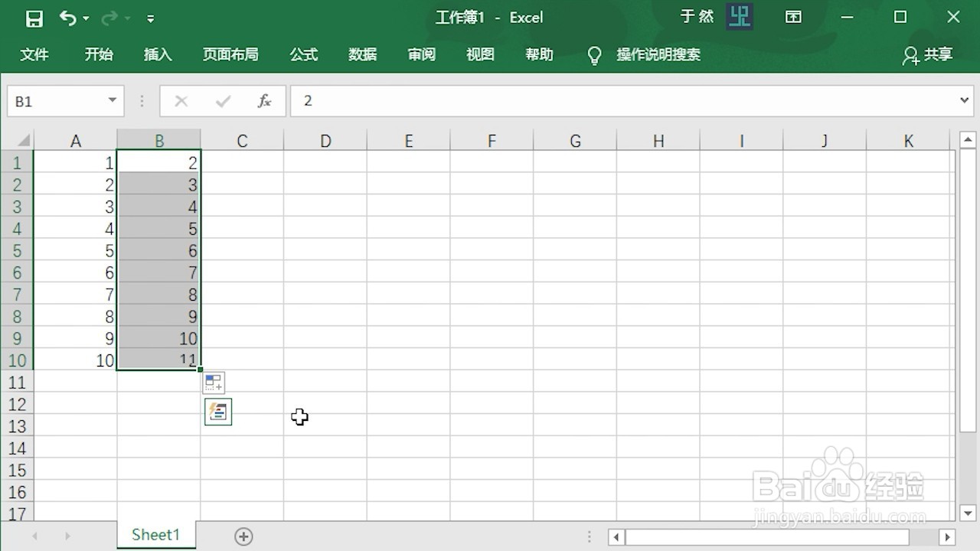Undo the last action
Screen dimensions: 980x551
pos(67,17)
